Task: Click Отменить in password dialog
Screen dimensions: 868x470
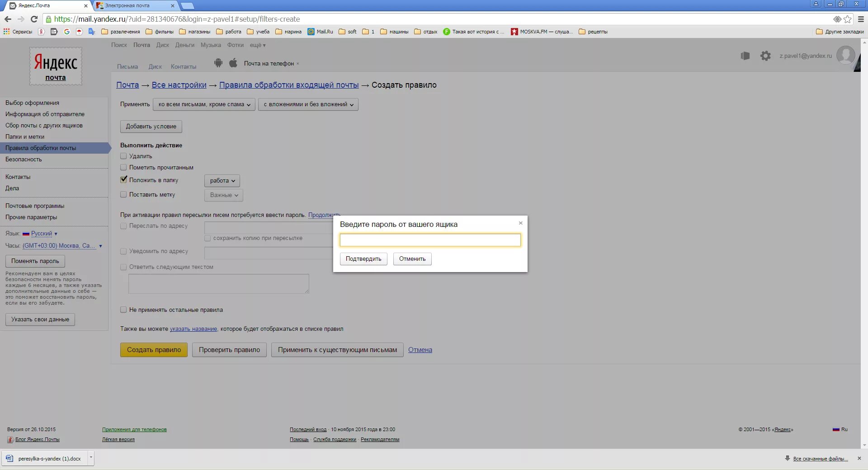Action: coord(412,259)
